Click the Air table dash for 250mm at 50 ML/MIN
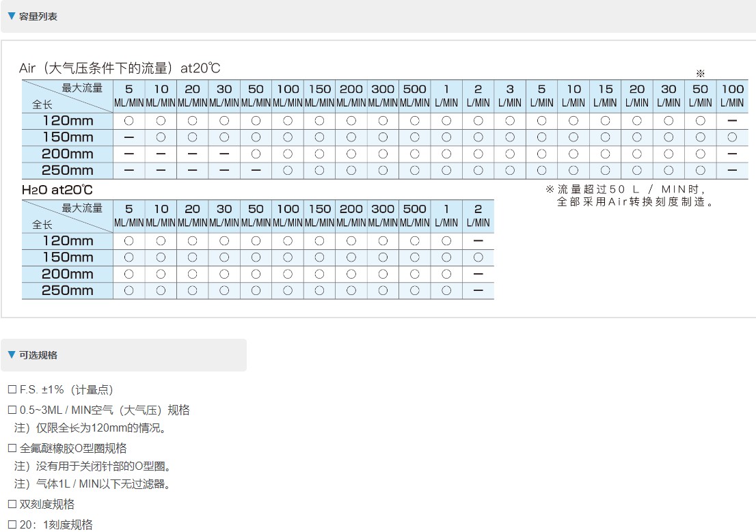Image resolution: width=756 pixels, height=532 pixels. tap(256, 170)
